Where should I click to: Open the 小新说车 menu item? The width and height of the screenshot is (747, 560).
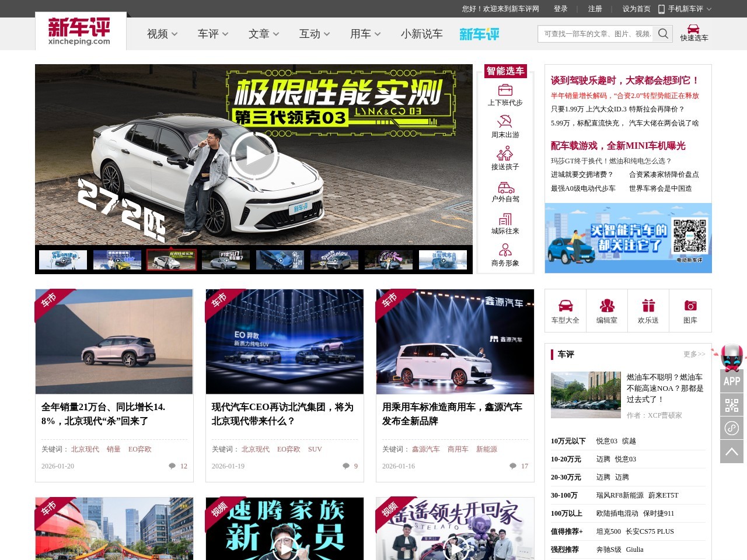click(421, 34)
